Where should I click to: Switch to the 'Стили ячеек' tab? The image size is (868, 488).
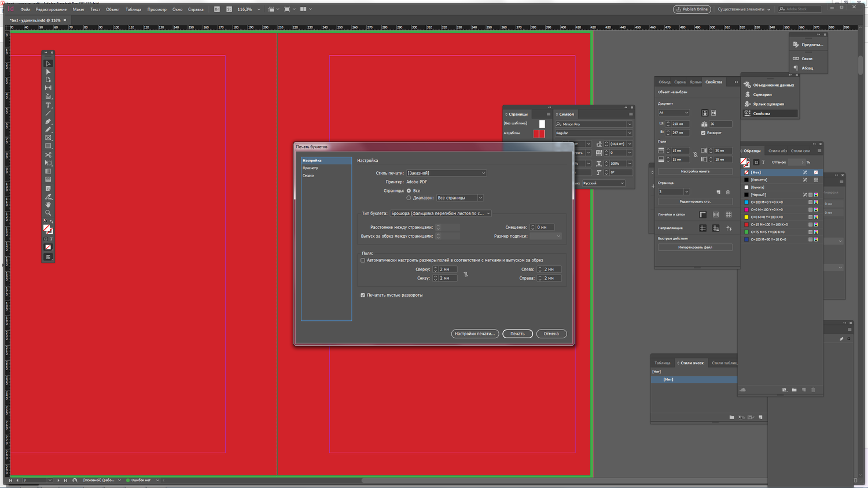[x=692, y=363]
